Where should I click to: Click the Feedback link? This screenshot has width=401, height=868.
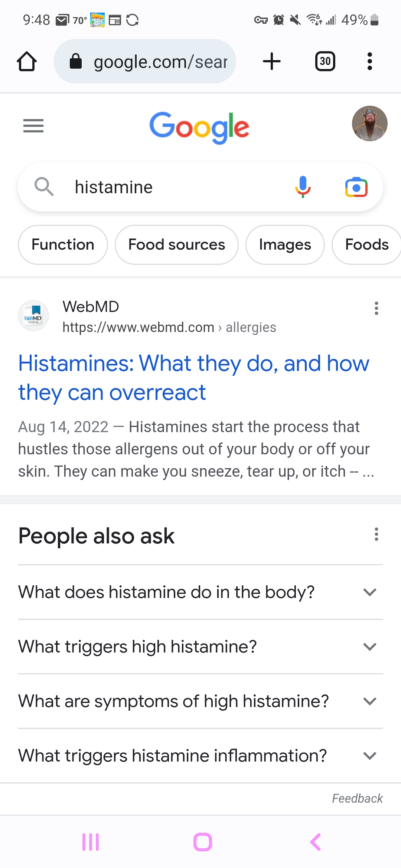coord(357,798)
